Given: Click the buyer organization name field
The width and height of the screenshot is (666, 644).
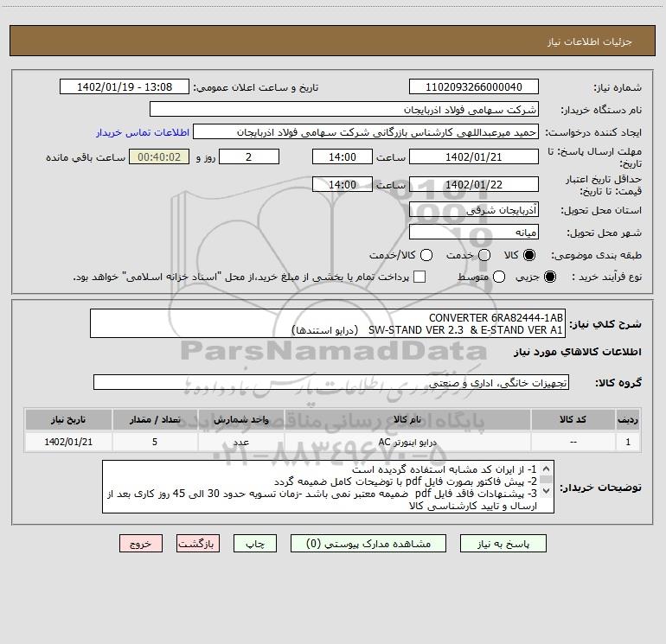Looking at the screenshot, I should pyautogui.click(x=344, y=109).
